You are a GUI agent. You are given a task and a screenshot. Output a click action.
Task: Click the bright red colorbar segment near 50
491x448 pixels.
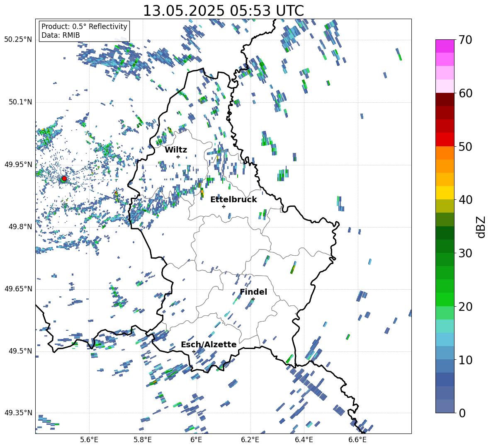445,140
